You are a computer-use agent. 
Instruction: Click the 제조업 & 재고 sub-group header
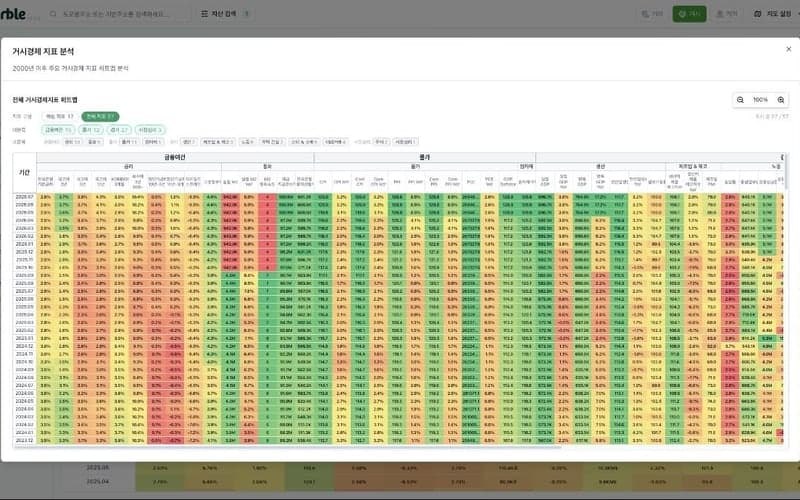693,166
